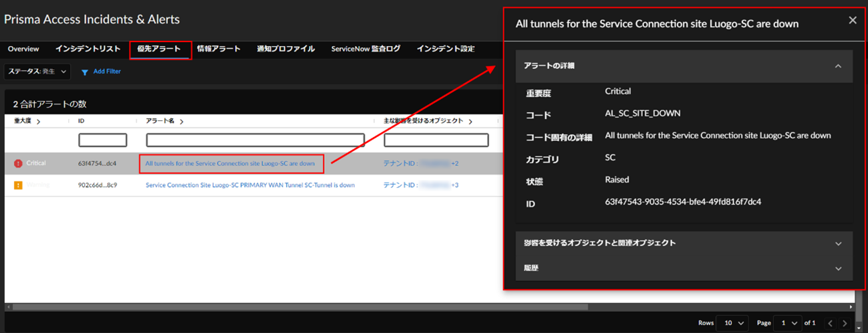Image resolution: width=868 pixels, height=333 pixels.
Task: Click the 主な影響を受けるオブジェクト filter field
Action: pos(436,140)
